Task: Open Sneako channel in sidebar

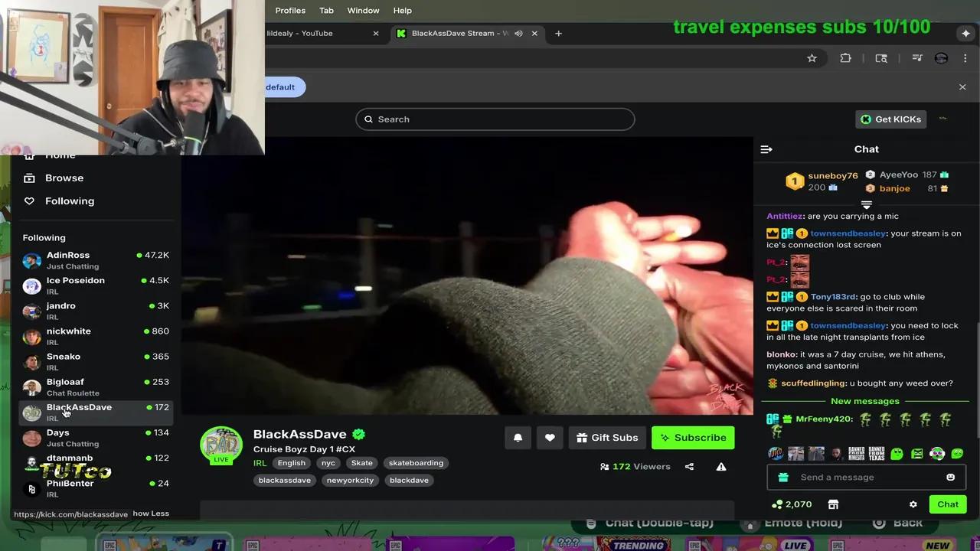Action: [96, 361]
